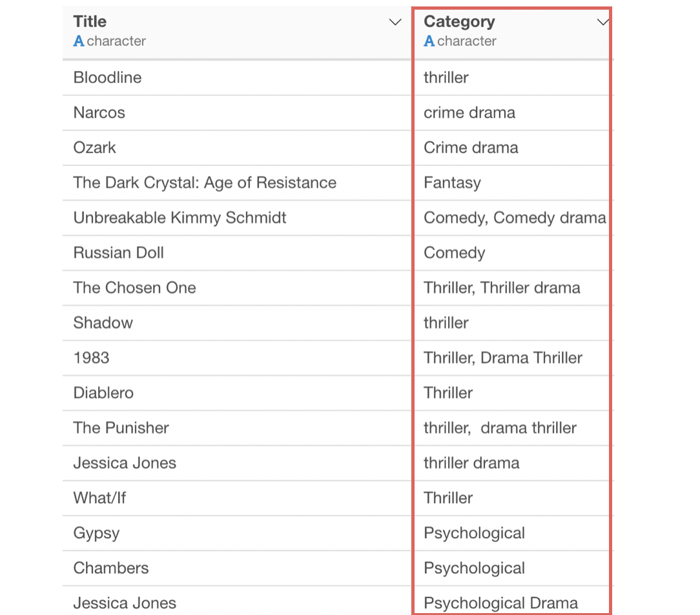700x615 pixels.
Task: Select the 'Comedy' category for Russian Doll
Action: pos(513,253)
